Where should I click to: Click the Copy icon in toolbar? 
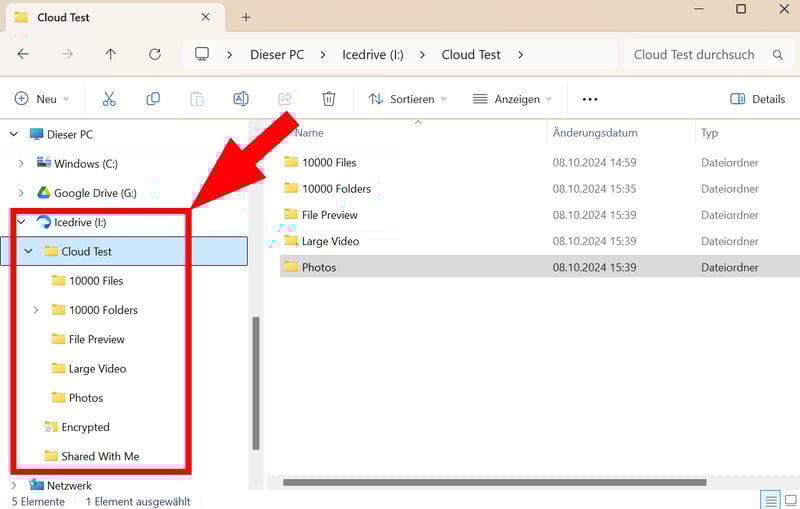(153, 99)
